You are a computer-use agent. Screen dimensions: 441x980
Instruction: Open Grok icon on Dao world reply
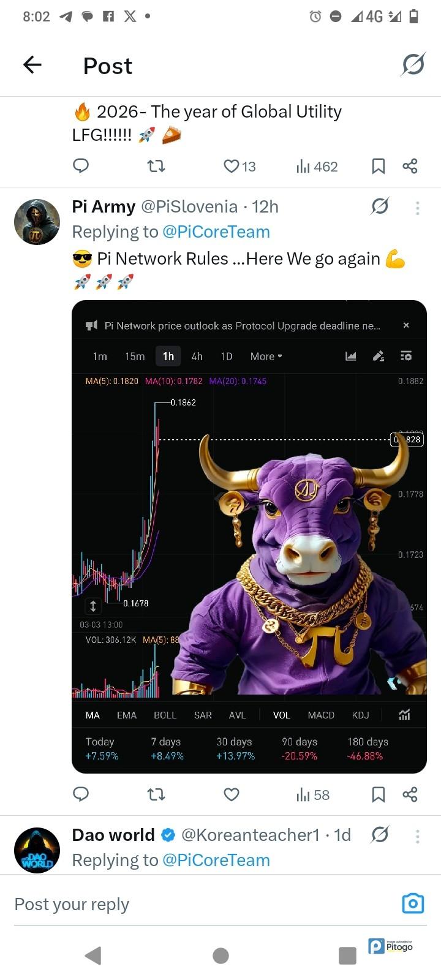tap(380, 835)
